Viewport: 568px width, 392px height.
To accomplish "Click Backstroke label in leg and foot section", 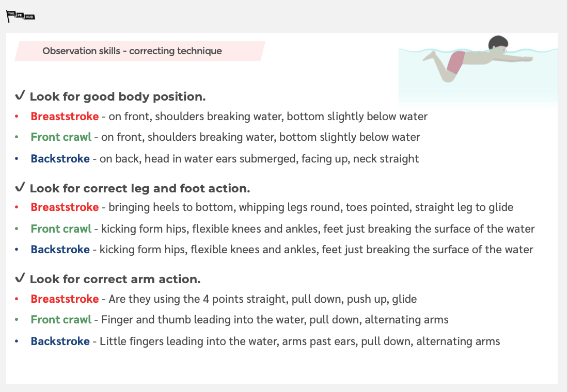I will tap(60, 250).
